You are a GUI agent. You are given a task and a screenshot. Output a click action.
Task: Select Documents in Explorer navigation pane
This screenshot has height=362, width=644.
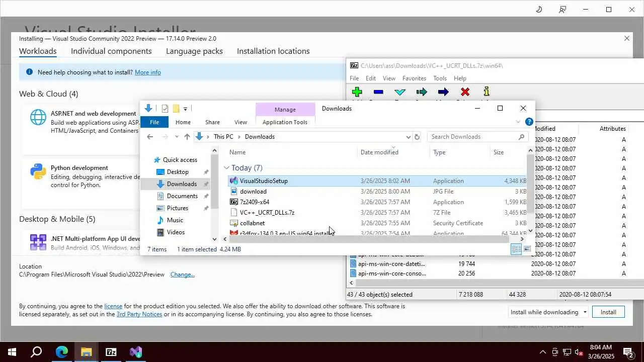[182, 196]
